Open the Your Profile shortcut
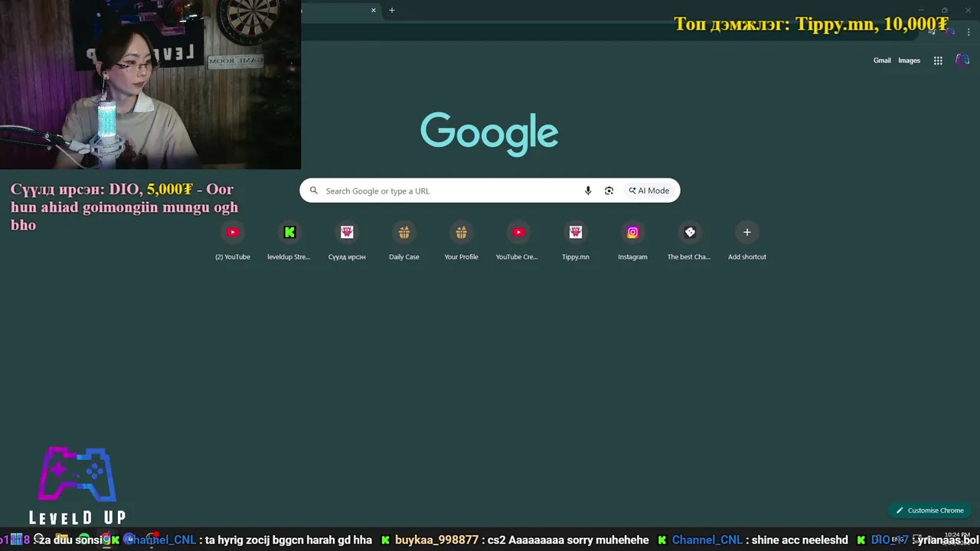 click(x=461, y=240)
